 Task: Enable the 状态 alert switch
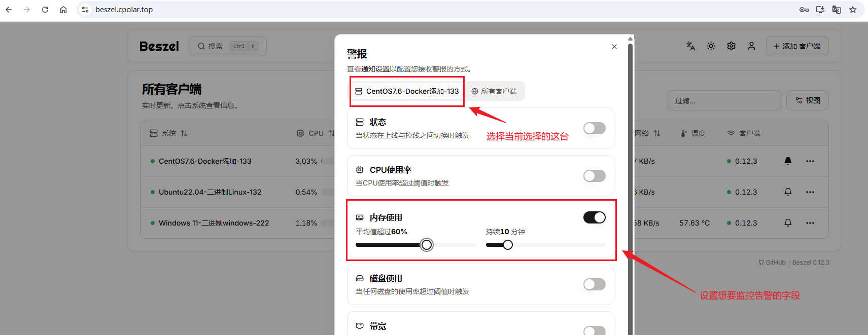[595, 128]
